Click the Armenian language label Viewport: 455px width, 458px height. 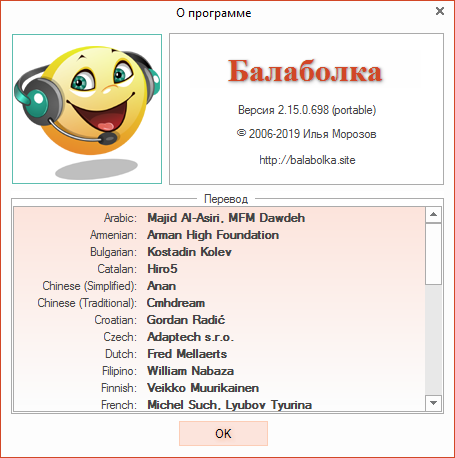[113, 235]
